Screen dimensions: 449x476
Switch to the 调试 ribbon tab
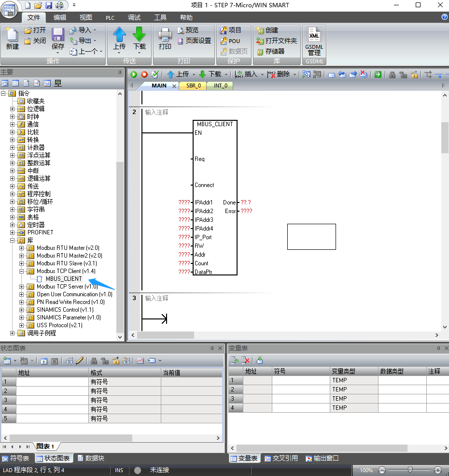pos(134,17)
